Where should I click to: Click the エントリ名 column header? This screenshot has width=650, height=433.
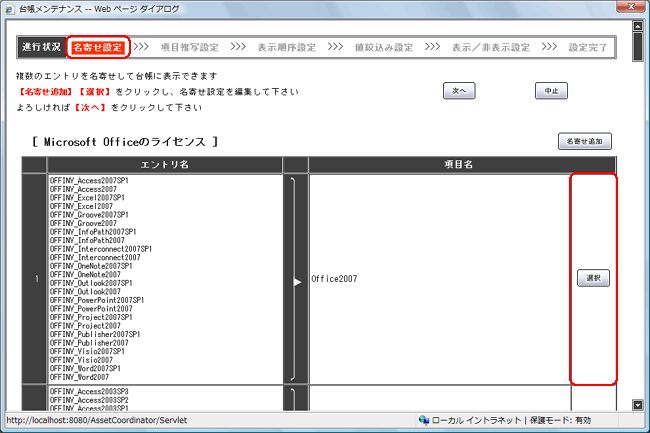(165, 164)
